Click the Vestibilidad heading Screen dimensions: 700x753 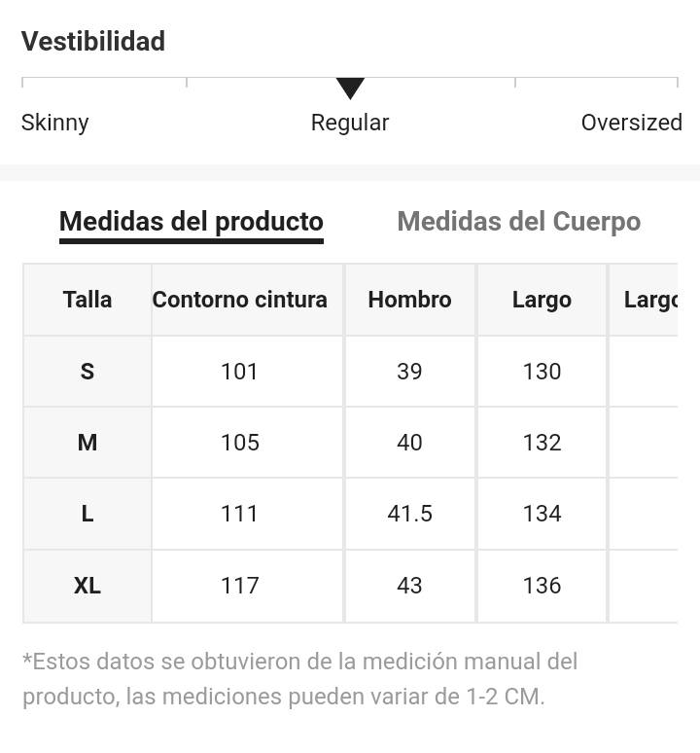pos(93,41)
